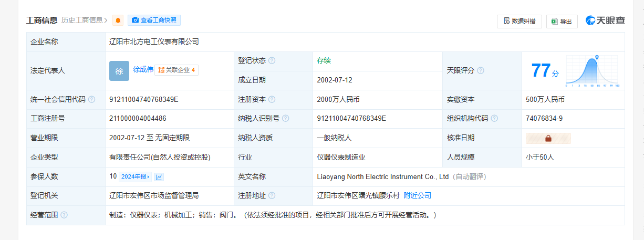The height and width of the screenshot is (240, 644).
Task: Click 小于50人 staff size value
Action: pyautogui.click(x=540, y=157)
